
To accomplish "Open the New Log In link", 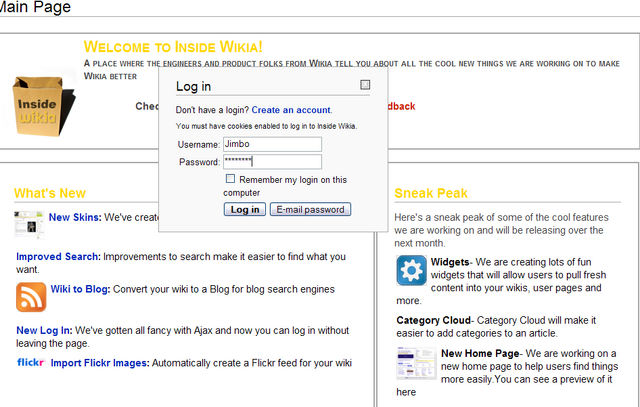I will pos(44,330).
